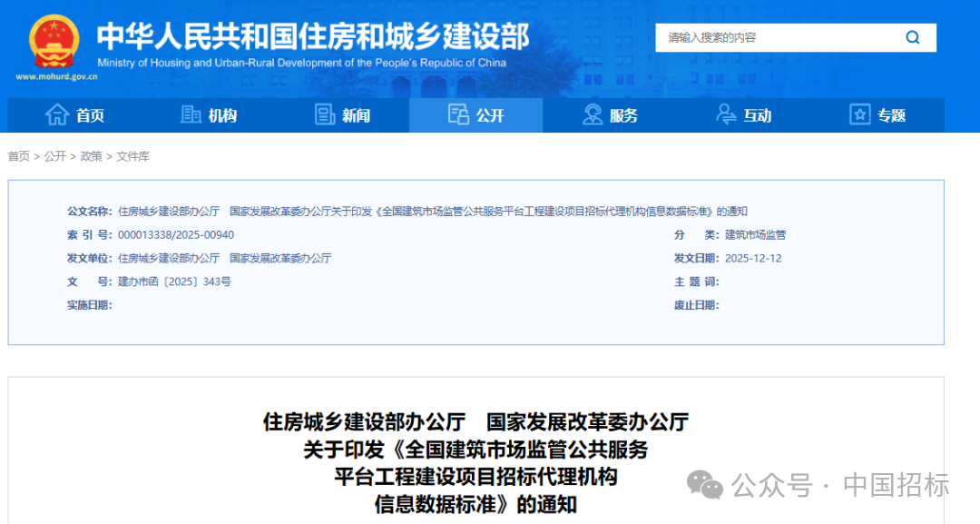Click the building icon beside 机构
The image size is (980, 524).
pos(191,114)
